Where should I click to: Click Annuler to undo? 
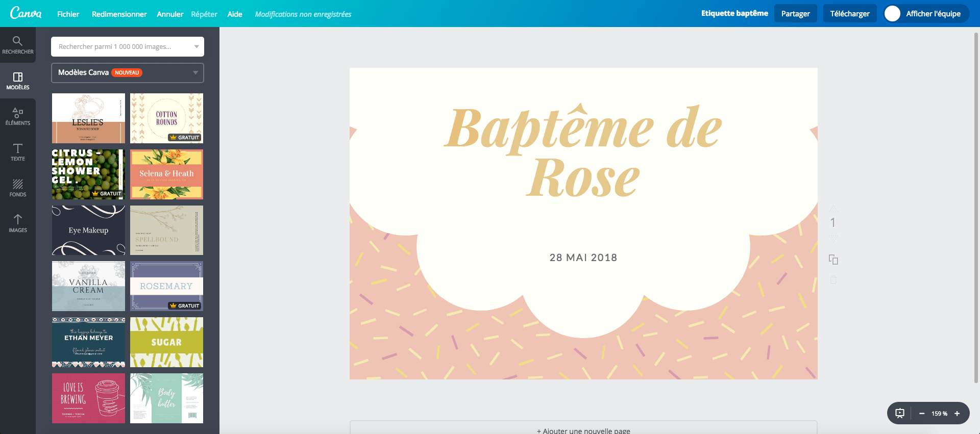click(170, 14)
